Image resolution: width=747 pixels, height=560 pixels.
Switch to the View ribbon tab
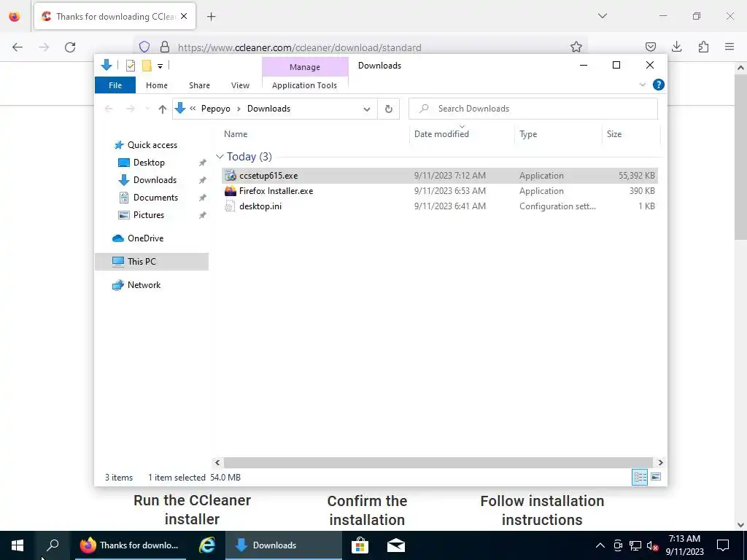pos(240,85)
